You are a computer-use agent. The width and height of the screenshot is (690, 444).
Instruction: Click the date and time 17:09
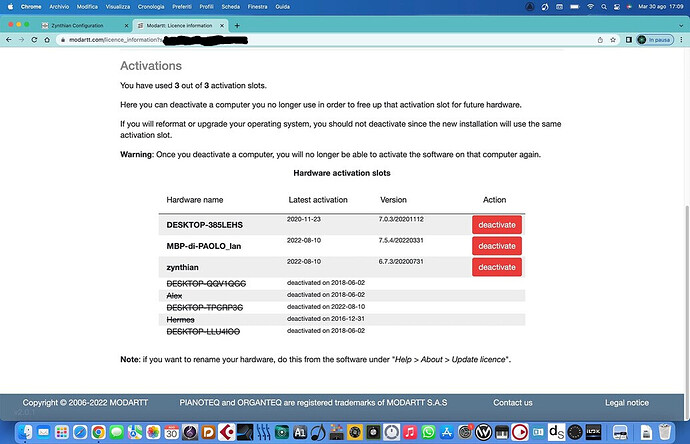pos(661,7)
